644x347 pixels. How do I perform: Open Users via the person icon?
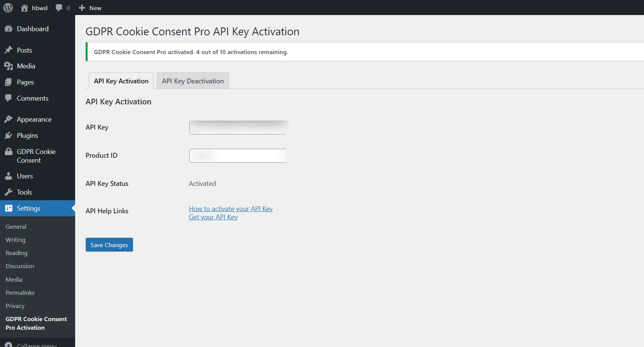(x=9, y=176)
